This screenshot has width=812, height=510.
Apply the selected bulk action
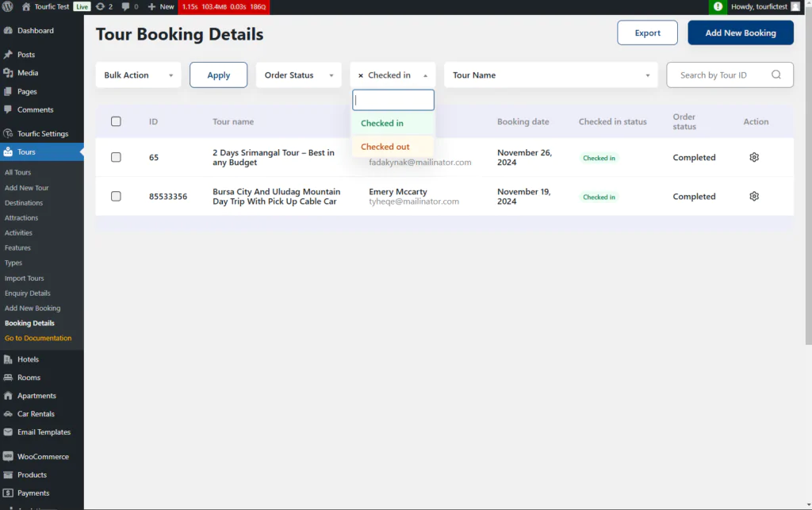219,75
